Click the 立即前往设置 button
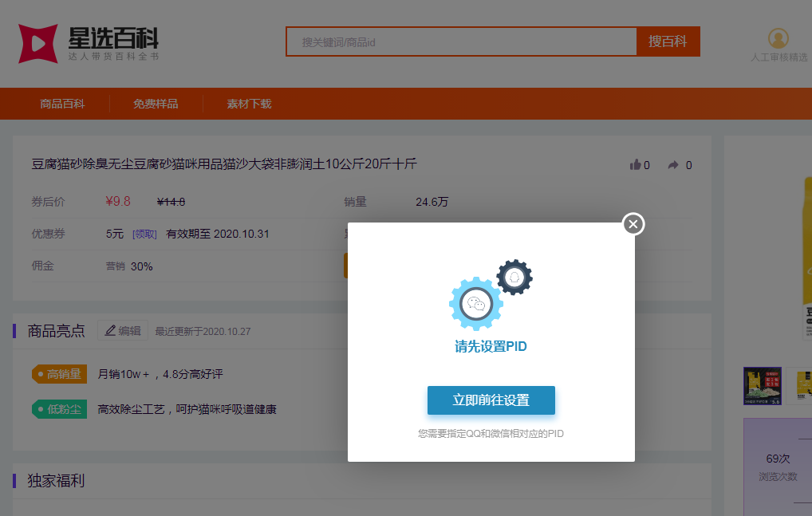This screenshot has width=812, height=516. 491,400
